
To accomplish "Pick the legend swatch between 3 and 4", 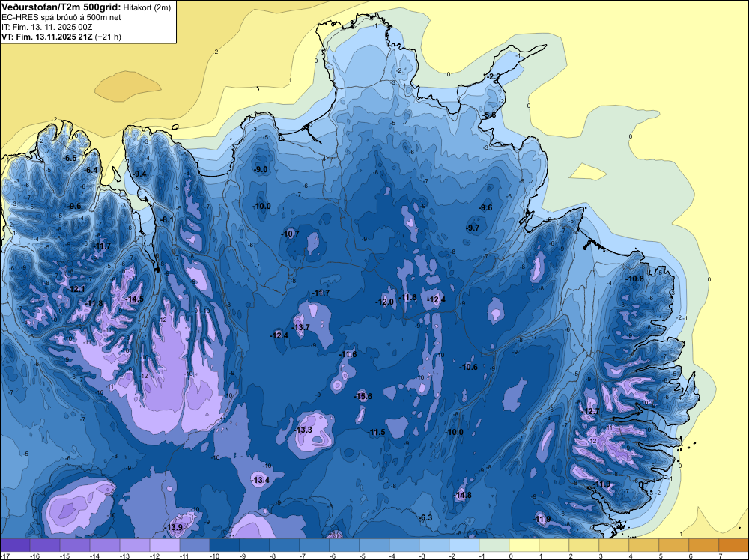I will 614,545.
